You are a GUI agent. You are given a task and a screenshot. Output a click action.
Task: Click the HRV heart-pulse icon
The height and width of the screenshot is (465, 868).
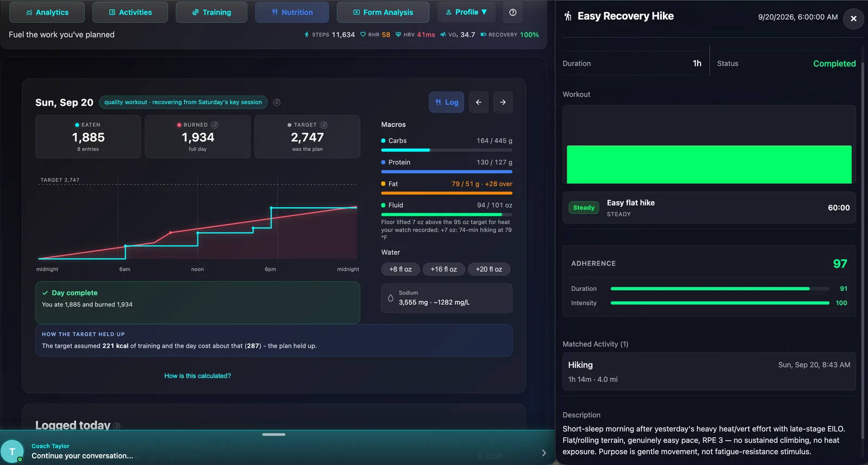pos(398,35)
